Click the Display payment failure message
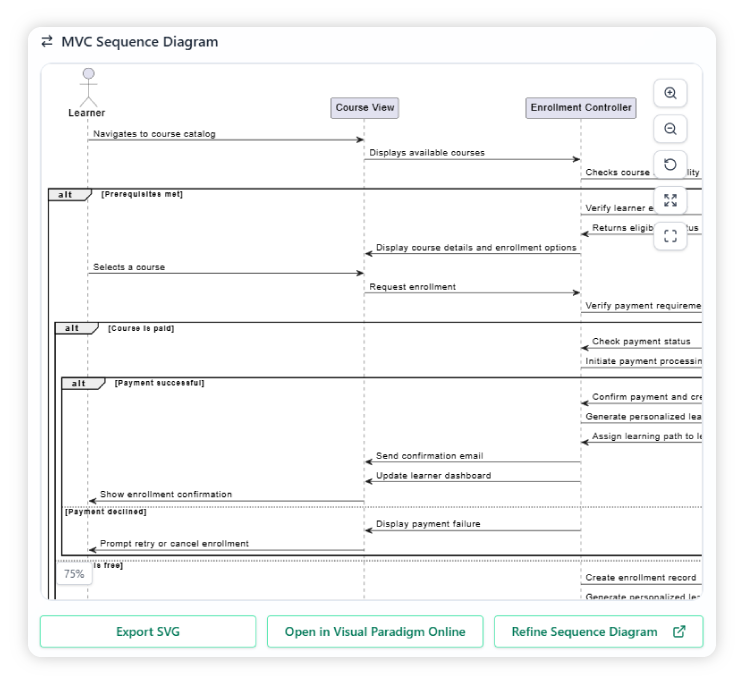The height and width of the screenshot is (681, 742). tap(428, 524)
